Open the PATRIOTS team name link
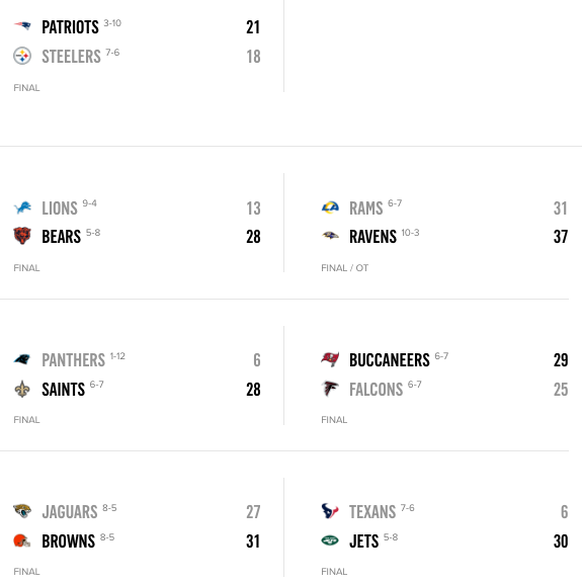 pyautogui.click(x=70, y=27)
